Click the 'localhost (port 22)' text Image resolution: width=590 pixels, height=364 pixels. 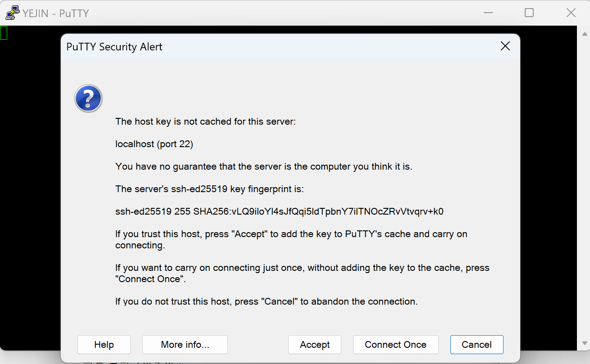coord(154,144)
